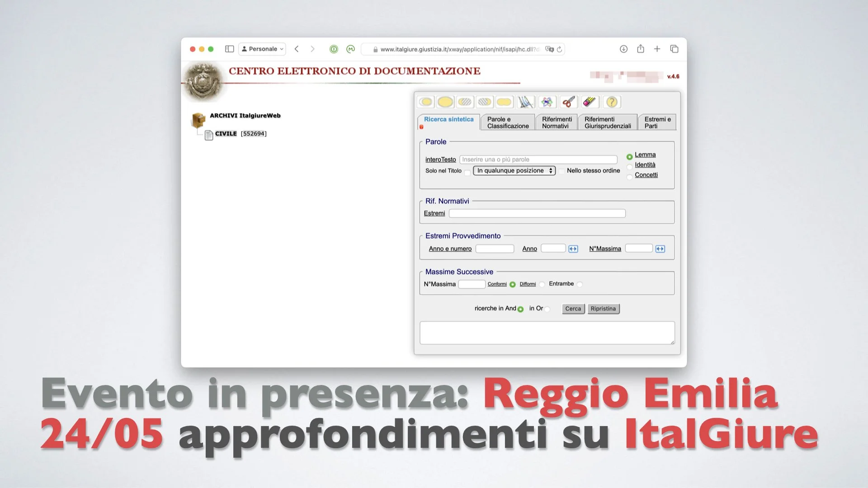
Task: Select the Difformi radio button
Action: [x=542, y=284]
